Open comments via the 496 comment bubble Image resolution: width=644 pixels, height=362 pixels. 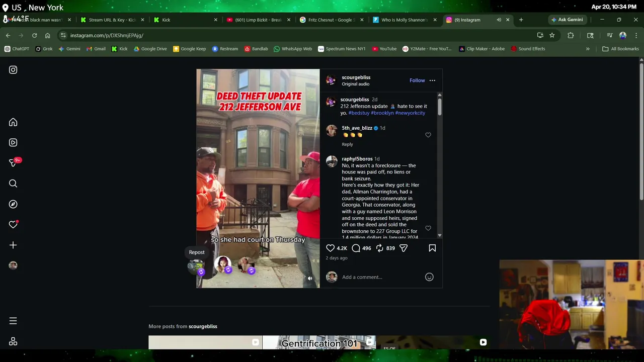[356, 248]
